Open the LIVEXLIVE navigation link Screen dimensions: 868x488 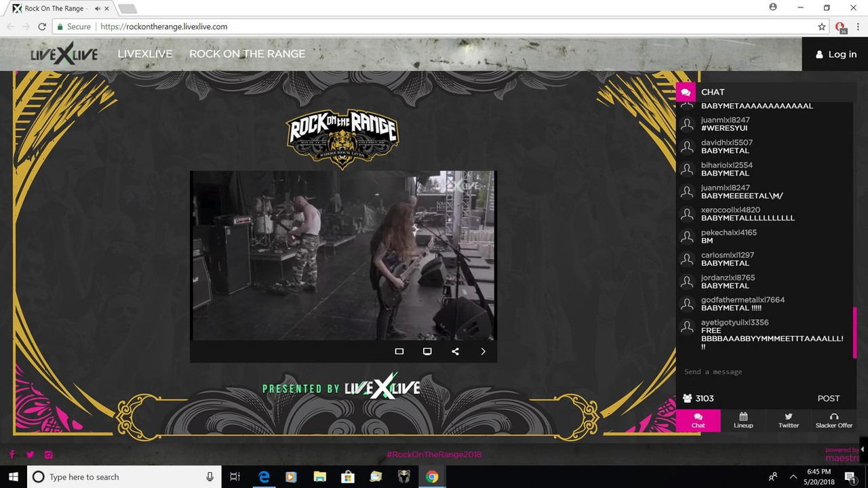click(x=145, y=54)
